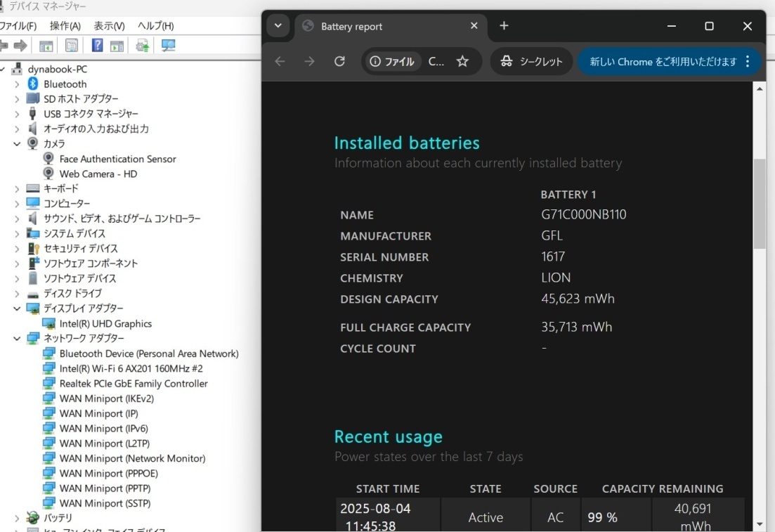
Task: Click the 新しい Chrome をご利用いただけます button
Action: click(663, 62)
